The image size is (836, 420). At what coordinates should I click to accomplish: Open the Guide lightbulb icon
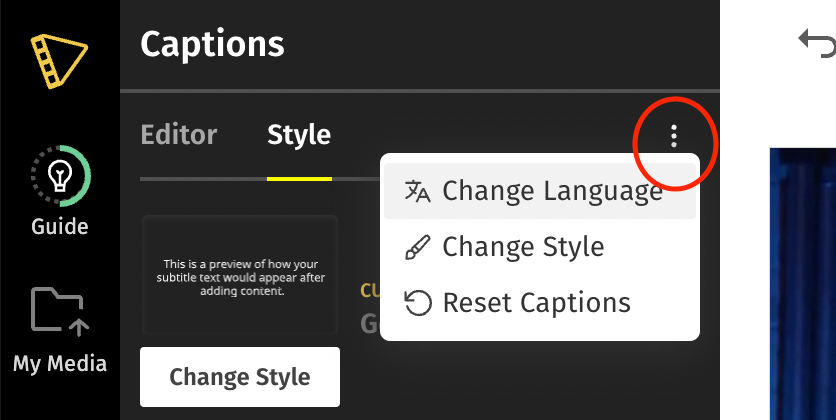point(60,176)
